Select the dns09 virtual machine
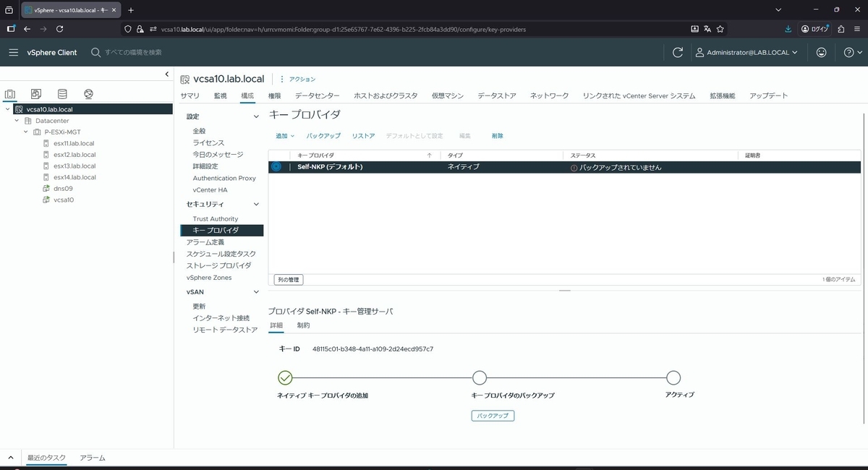The height and width of the screenshot is (470, 868). 63,188
